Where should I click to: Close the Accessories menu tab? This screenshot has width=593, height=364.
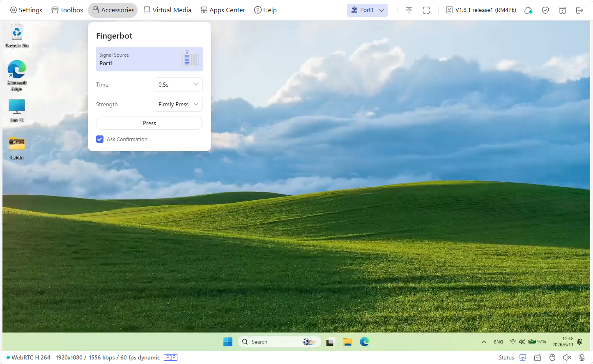[113, 10]
